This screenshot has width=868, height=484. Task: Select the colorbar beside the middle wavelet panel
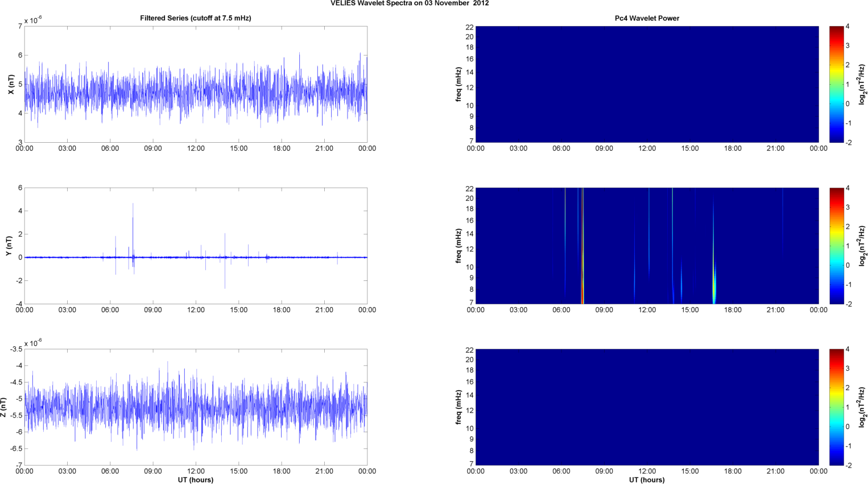(836, 246)
